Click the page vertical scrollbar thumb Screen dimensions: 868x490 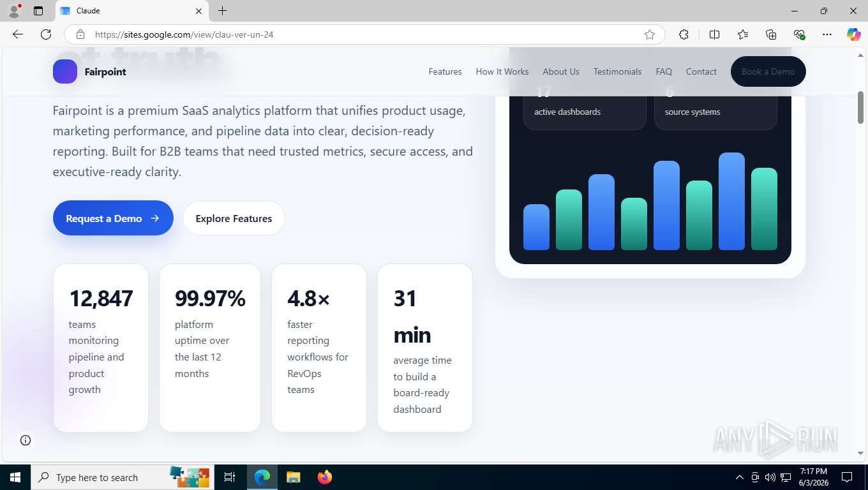[860, 107]
